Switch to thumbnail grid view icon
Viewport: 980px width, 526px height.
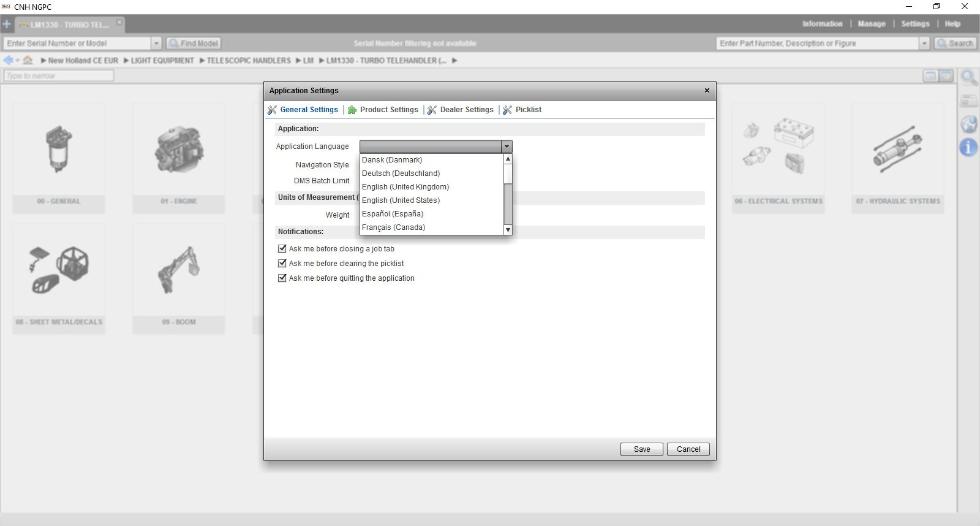click(946, 76)
